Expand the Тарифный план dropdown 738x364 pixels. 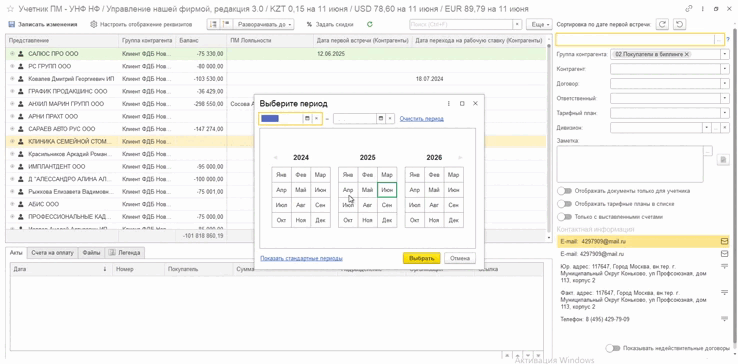(724, 113)
